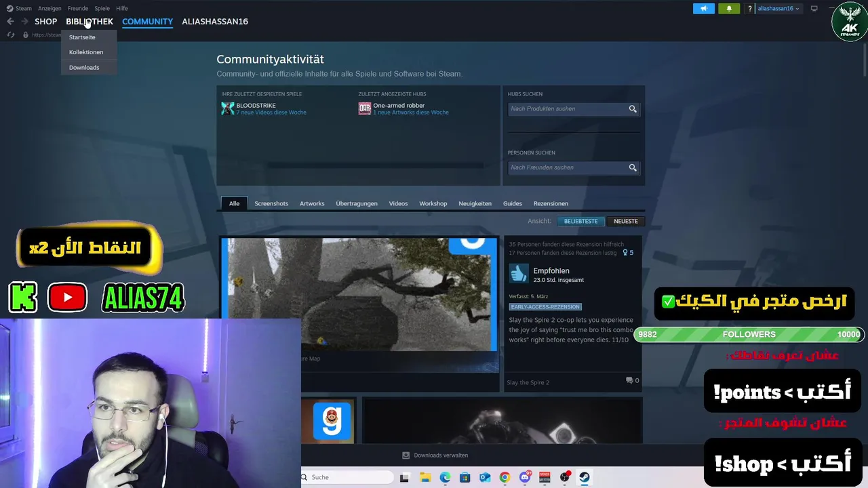Viewport: 868px width, 488px height.
Task: Reload the page with refresh icon
Action: click(x=11, y=35)
